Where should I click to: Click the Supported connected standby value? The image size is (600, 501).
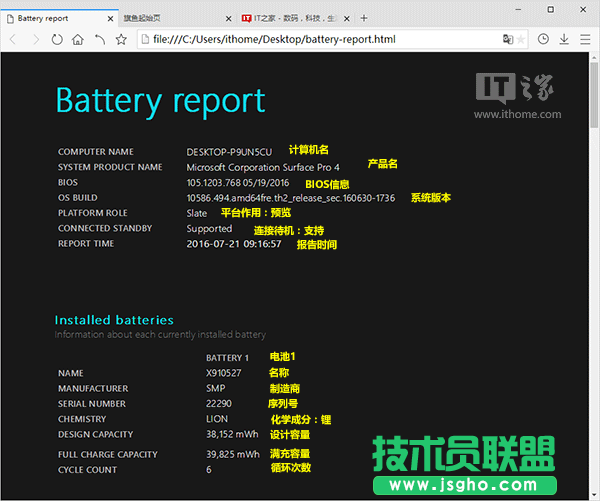209,228
